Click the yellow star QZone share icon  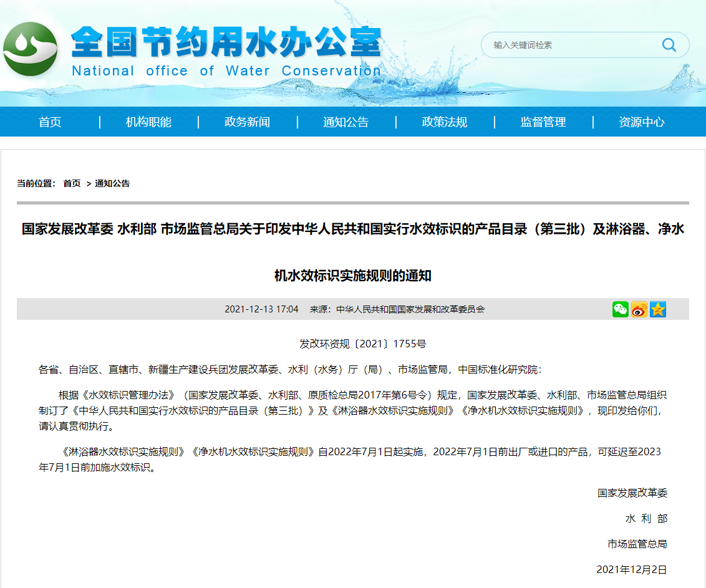pos(657,309)
